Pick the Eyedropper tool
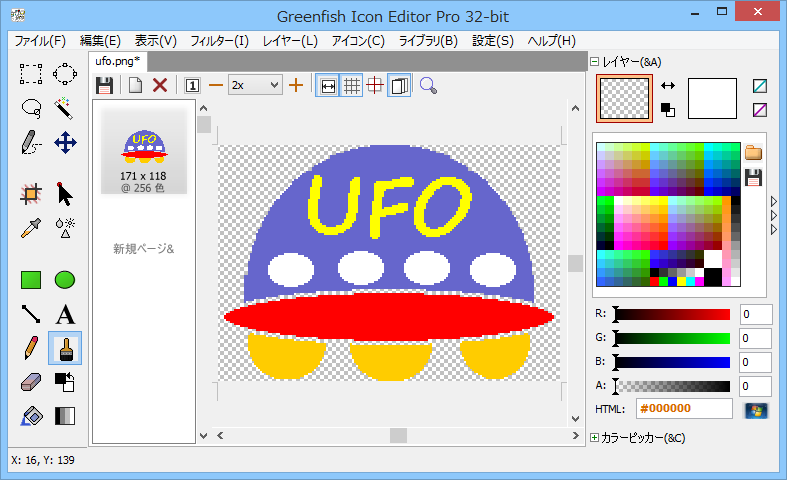 [31, 227]
